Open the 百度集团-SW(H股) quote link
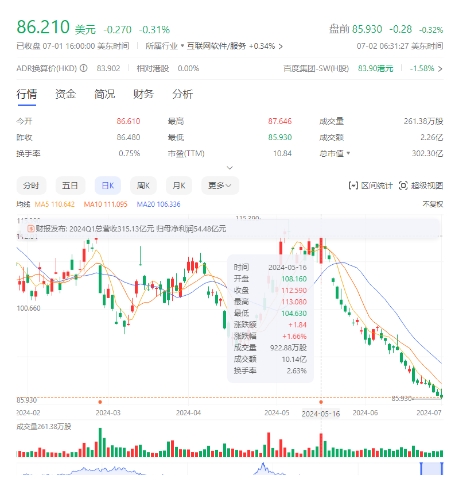 (x=316, y=69)
